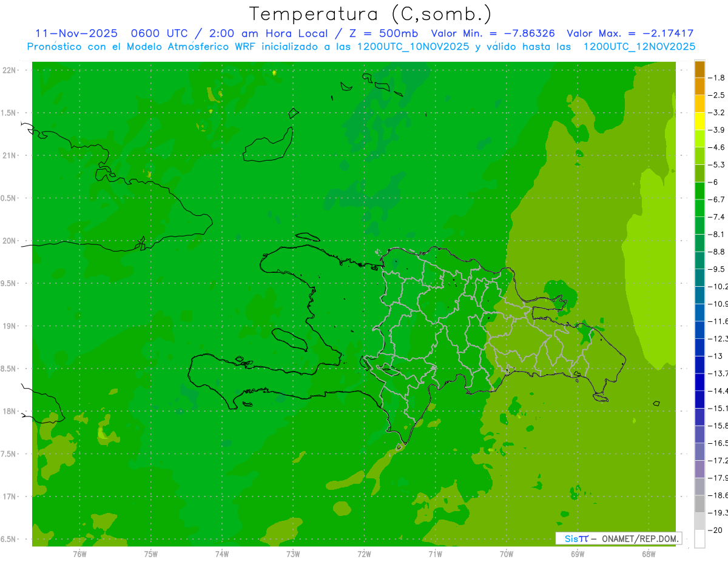Click the "-6" colorbar label
Viewport: 728px width, 562px height.
pyautogui.click(x=713, y=182)
